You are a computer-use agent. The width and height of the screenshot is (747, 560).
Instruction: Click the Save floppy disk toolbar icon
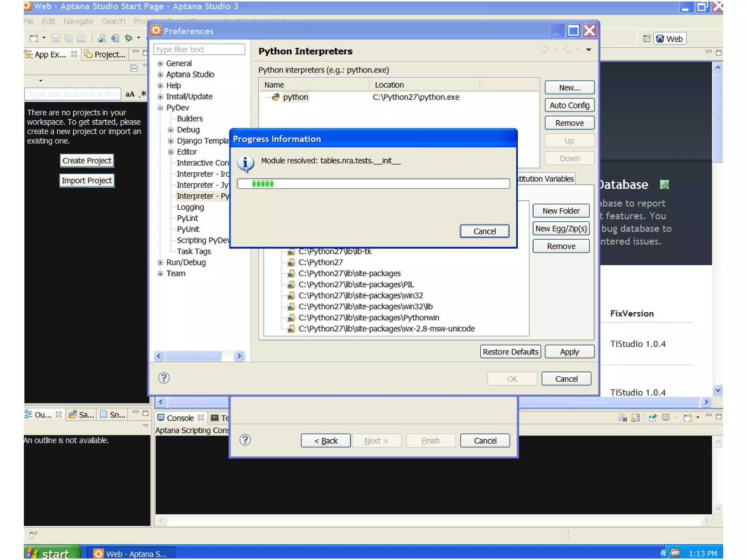coord(55,38)
